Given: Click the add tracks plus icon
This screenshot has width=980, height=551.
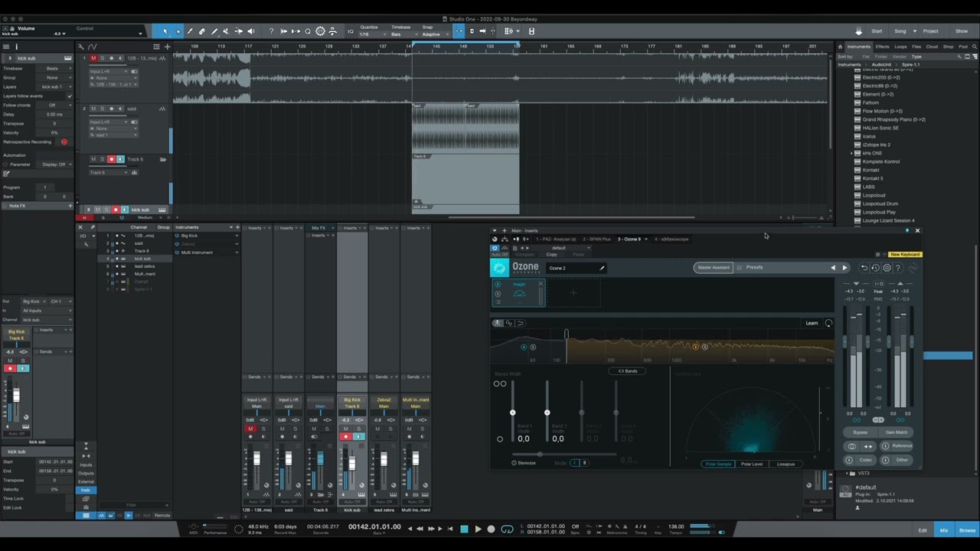Looking at the screenshot, I should (x=167, y=47).
